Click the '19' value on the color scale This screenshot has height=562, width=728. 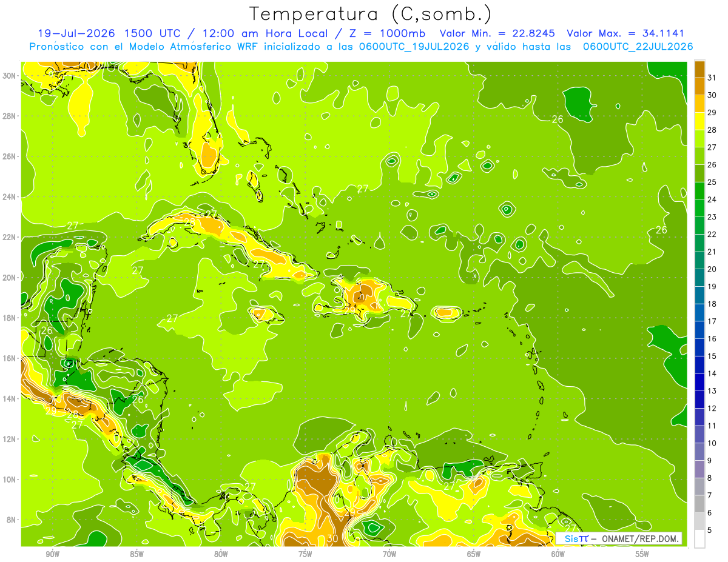tap(712, 286)
